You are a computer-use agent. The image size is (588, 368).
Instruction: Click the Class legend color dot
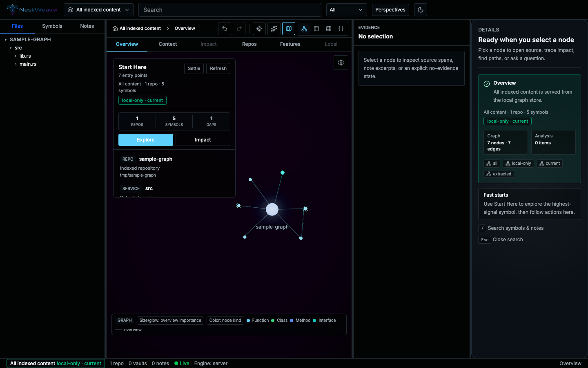[273, 321]
